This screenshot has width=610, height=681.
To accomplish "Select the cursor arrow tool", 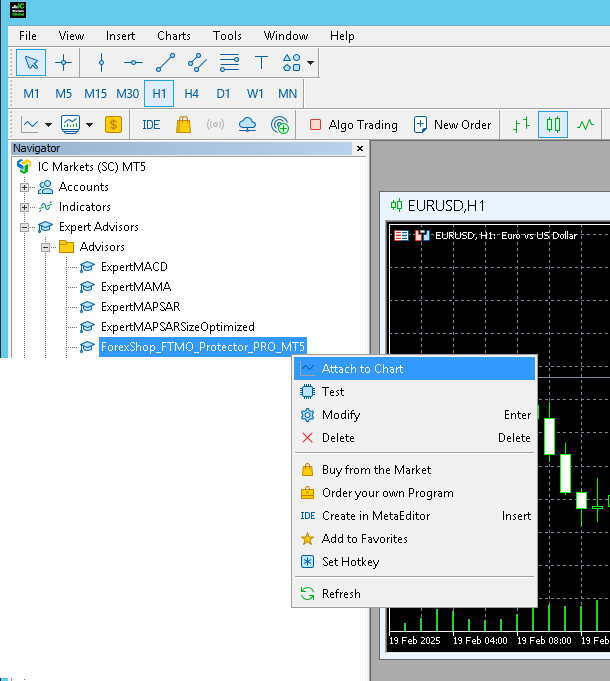I will 31,63.
